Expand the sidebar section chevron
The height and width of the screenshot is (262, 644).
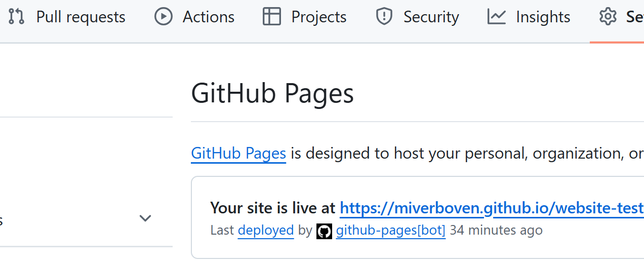click(145, 218)
